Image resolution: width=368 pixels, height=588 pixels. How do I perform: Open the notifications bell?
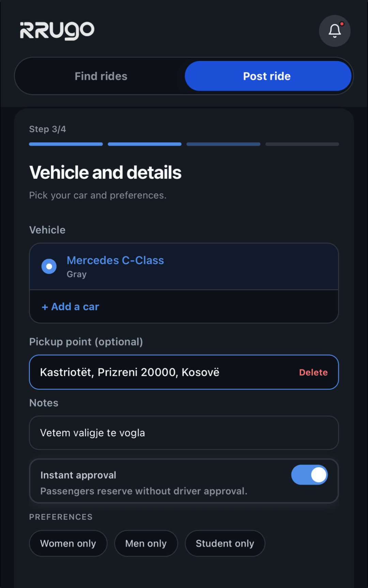[335, 31]
